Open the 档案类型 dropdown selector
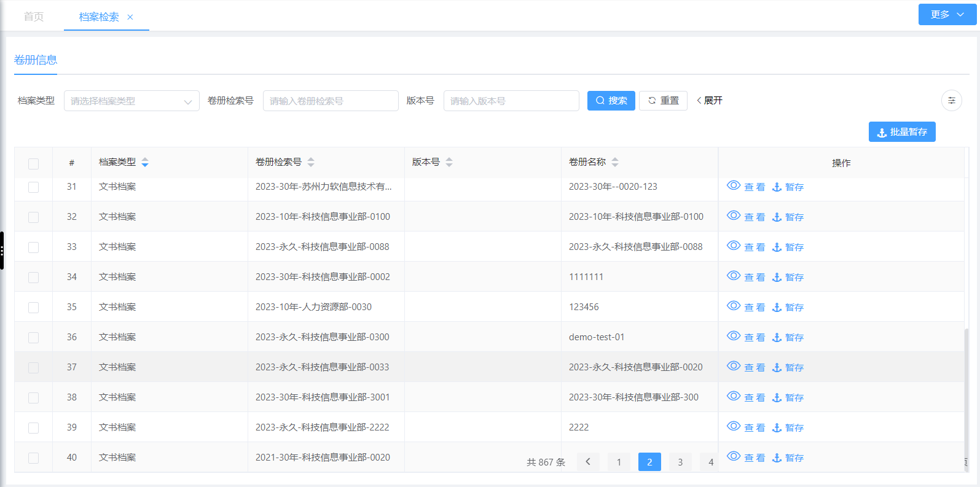980x487 pixels. [x=131, y=101]
